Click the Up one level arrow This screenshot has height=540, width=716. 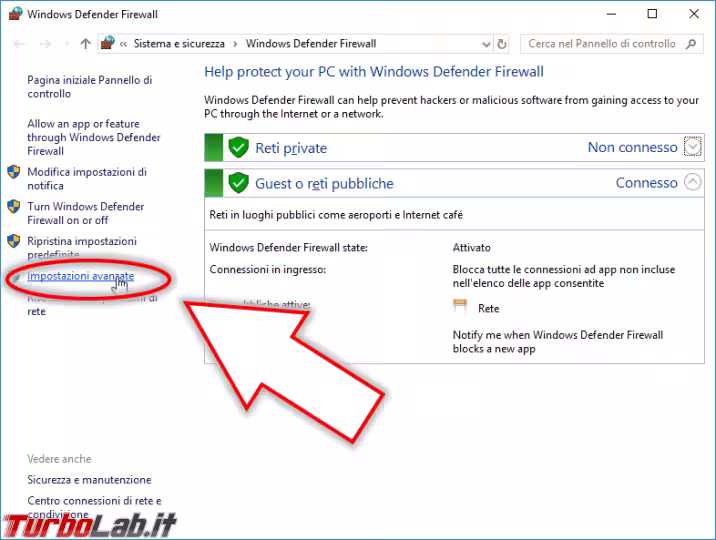[85, 44]
